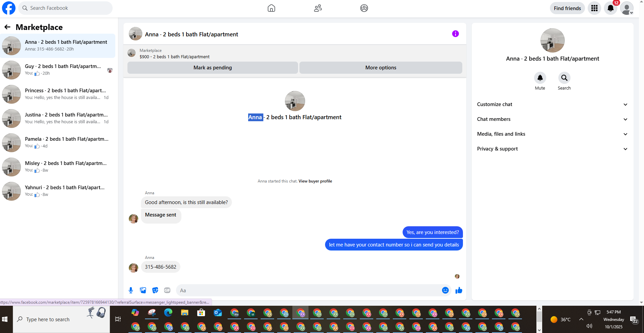Open the View buyer profile link
644x333 pixels.
pyautogui.click(x=315, y=181)
